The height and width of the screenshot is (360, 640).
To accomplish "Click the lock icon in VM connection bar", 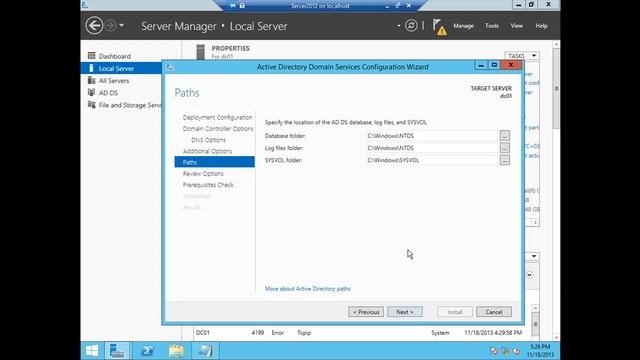I will [242, 6].
